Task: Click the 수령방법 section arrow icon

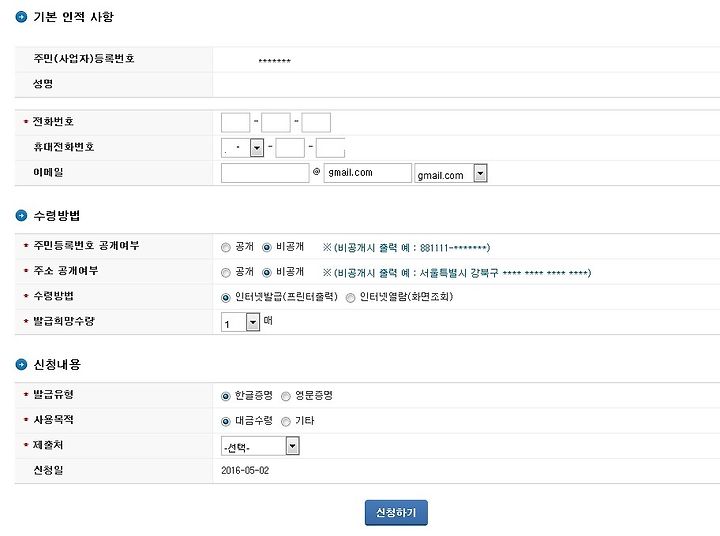Action: coord(21,215)
